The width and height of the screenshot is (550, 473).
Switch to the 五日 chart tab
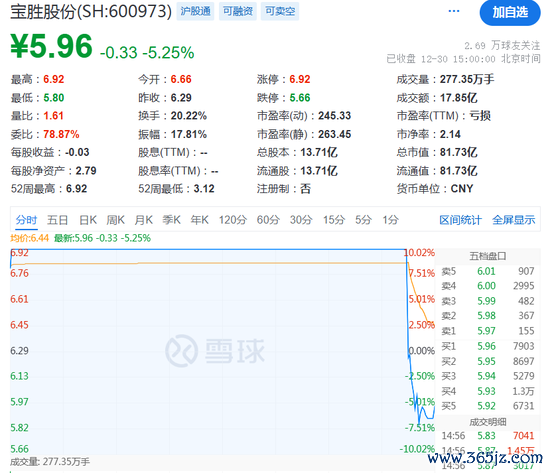tap(57, 220)
